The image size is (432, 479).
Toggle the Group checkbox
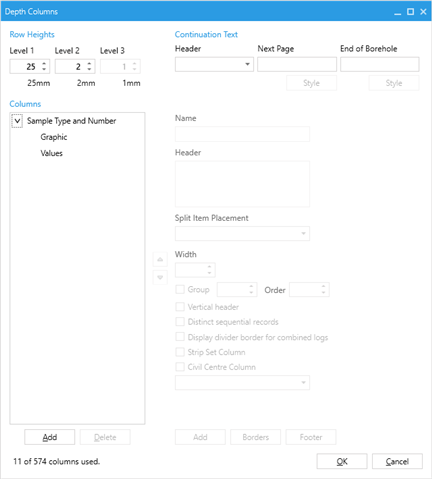[180, 289]
